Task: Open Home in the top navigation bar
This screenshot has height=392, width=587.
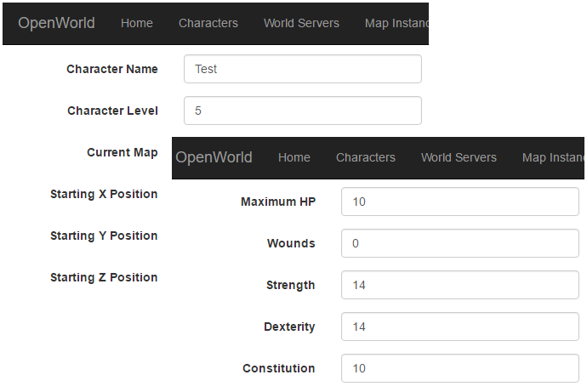Action: 137,23
